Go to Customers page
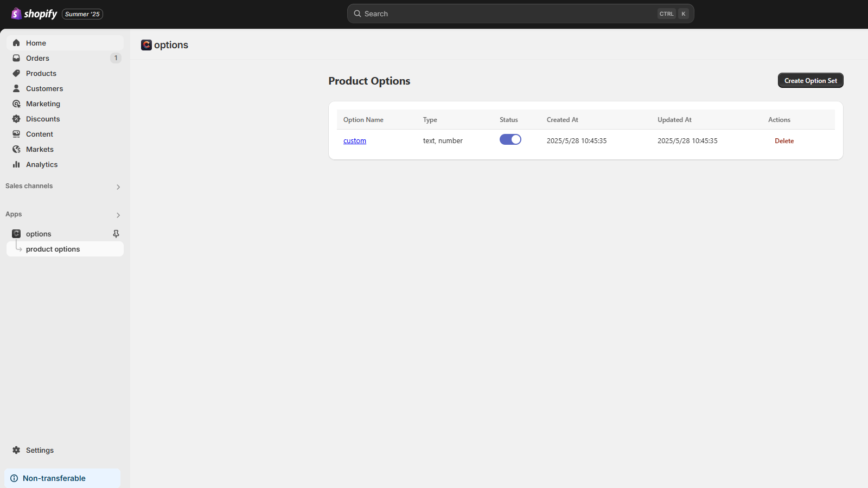This screenshot has width=868, height=488. (x=65, y=88)
